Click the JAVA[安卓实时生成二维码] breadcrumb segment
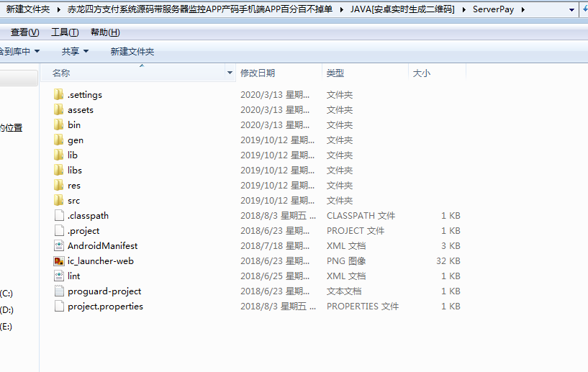 click(x=402, y=9)
